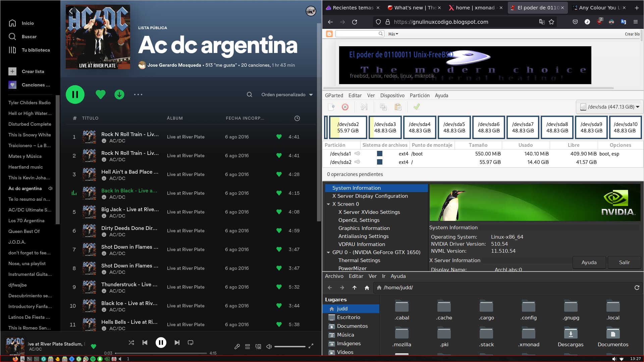Select OpenGL Settings in NVIDIA tree

[359, 220]
